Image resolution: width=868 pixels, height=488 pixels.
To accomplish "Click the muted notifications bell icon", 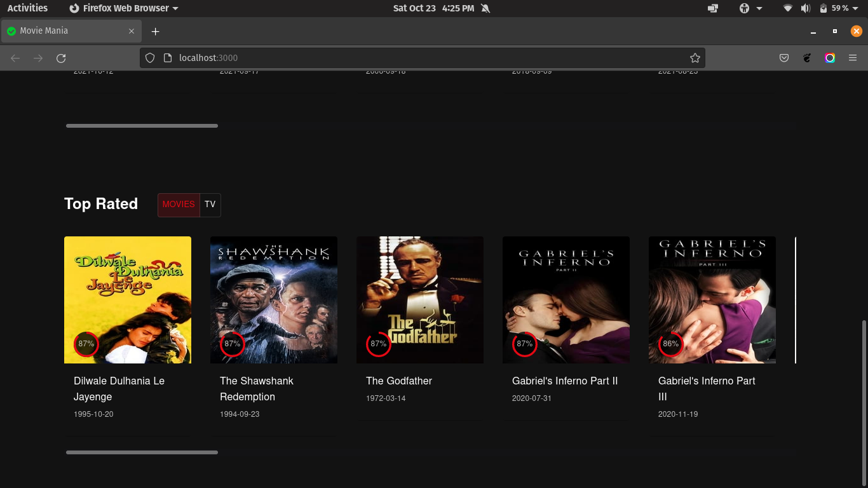I will click(485, 8).
